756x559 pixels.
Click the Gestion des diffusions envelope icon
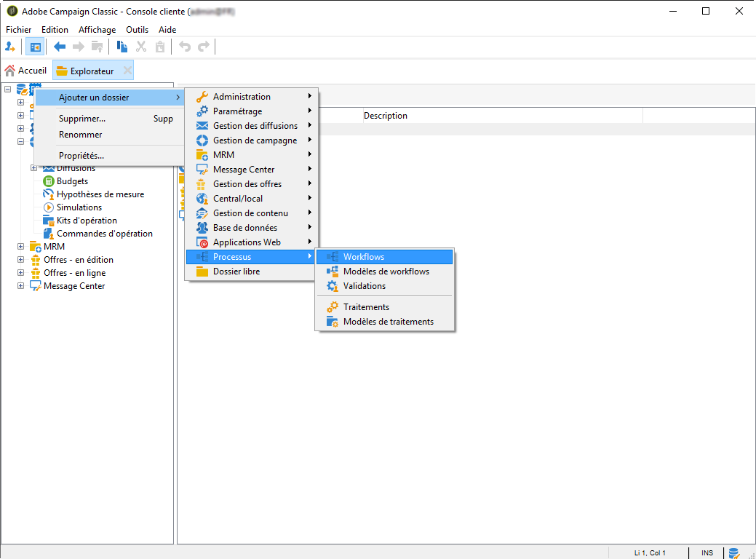(202, 126)
